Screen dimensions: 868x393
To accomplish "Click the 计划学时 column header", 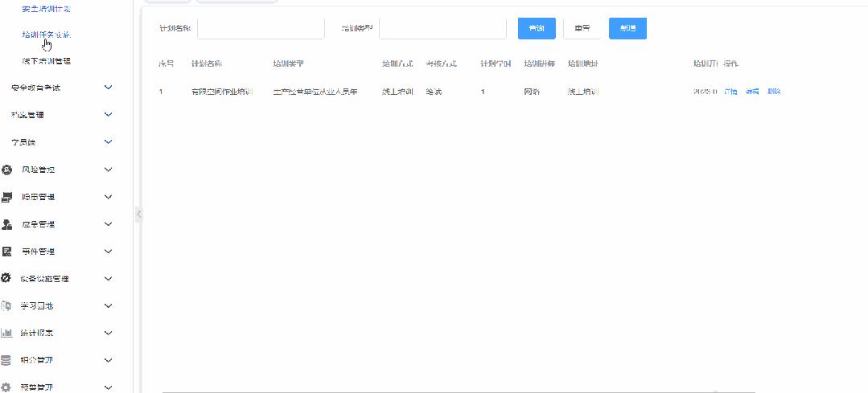I will pyautogui.click(x=496, y=63).
